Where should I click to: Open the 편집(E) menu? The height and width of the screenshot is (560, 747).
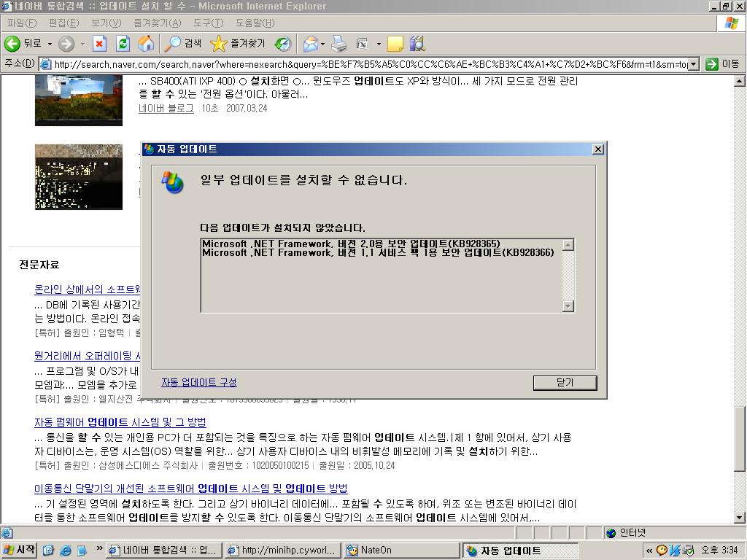pos(64,23)
